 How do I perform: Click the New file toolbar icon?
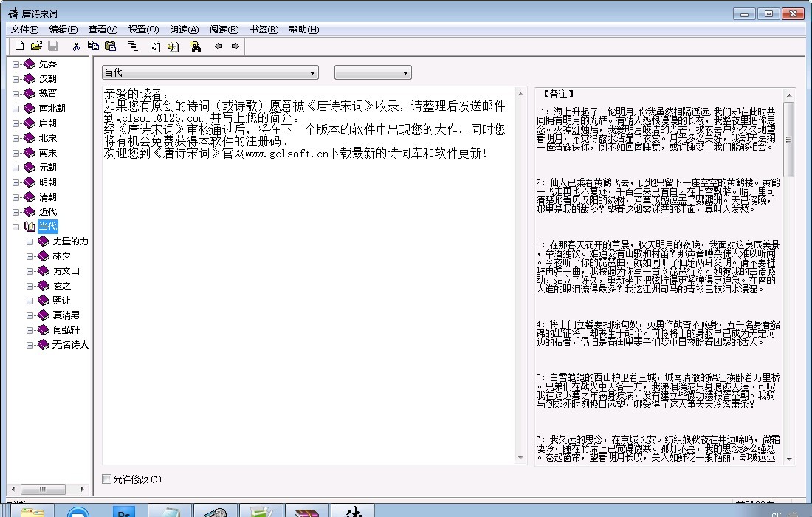click(x=20, y=47)
